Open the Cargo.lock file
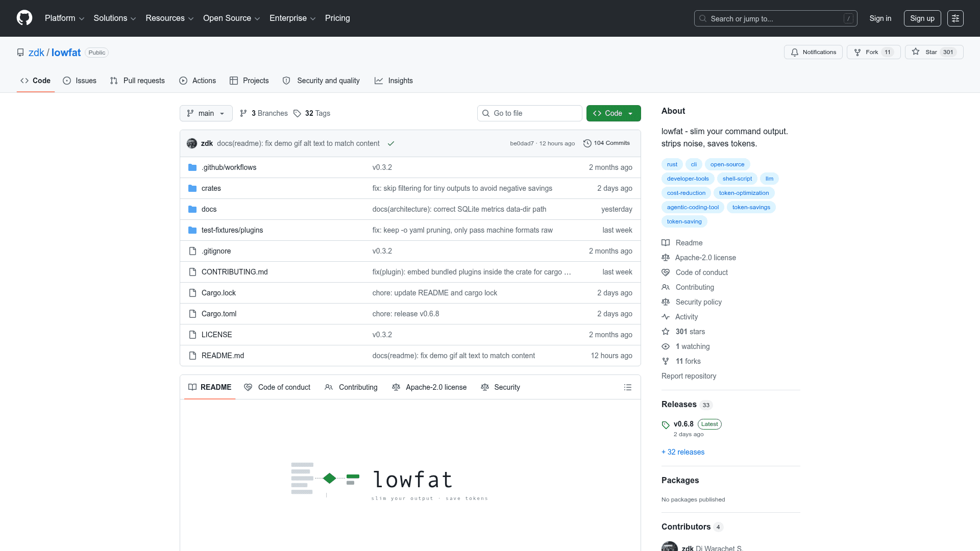Viewport: 980px width, 551px height. click(218, 293)
